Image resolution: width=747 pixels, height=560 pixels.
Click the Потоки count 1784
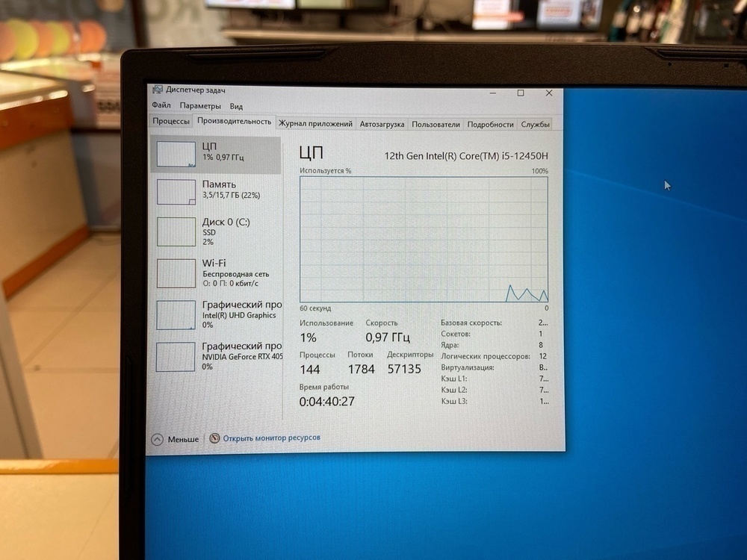coord(361,369)
